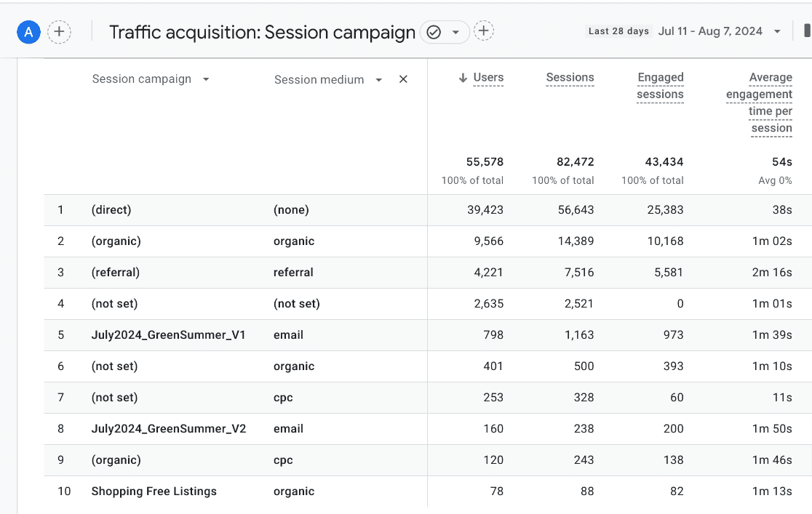Click the plus icon to add a comparison
This screenshot has height=514, width=812.
(59, 32)
